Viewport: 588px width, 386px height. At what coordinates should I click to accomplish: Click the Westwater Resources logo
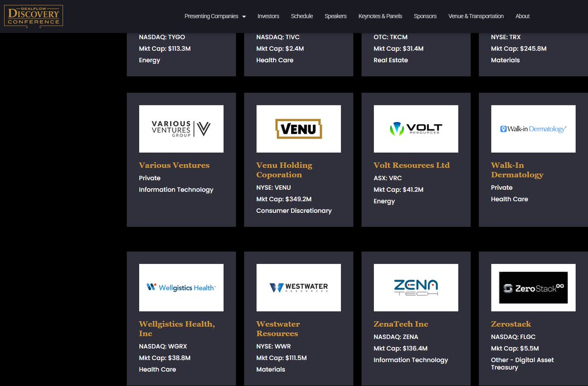[298, 287]
